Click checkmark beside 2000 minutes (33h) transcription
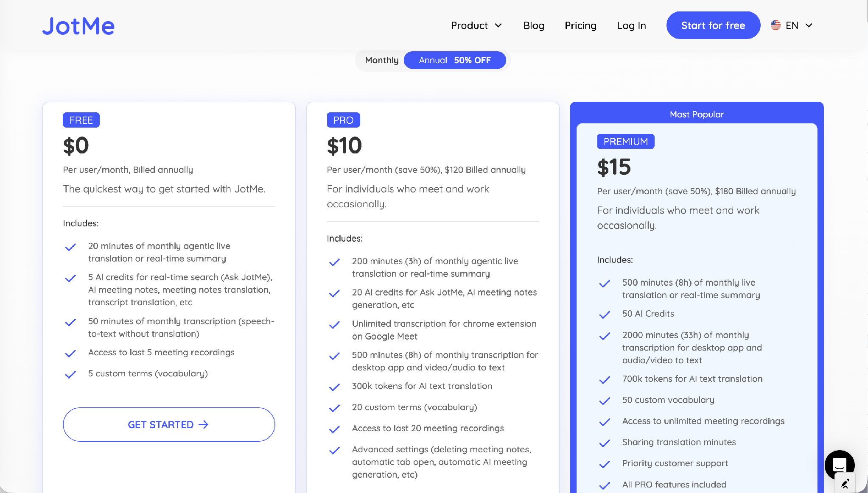868x493 pixels. tap(605, 336)
